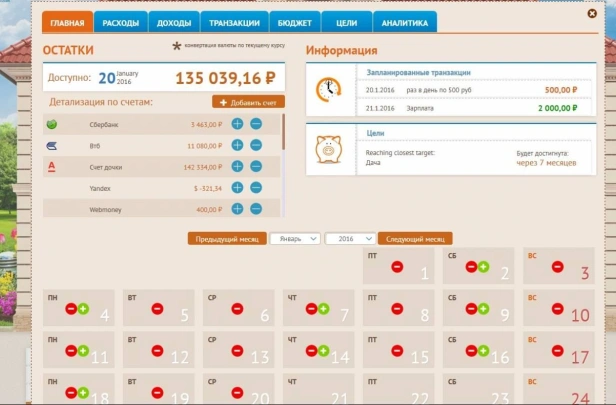Click red expense icon on day 13
The width and height of the screenshot is (616, 405).
tap(237, 351)
